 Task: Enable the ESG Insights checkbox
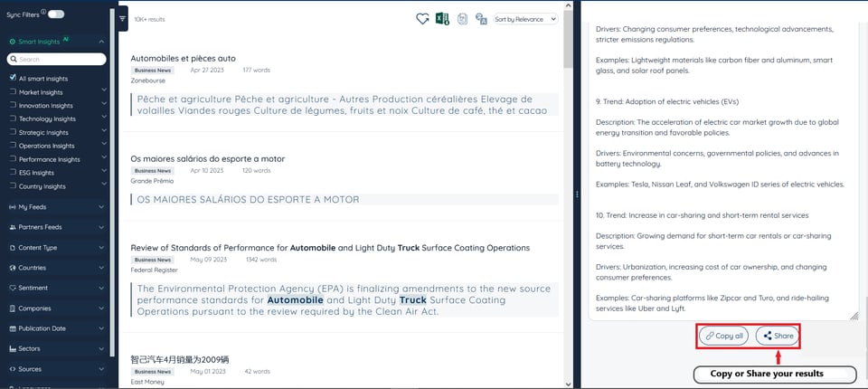tap(13, 173)
